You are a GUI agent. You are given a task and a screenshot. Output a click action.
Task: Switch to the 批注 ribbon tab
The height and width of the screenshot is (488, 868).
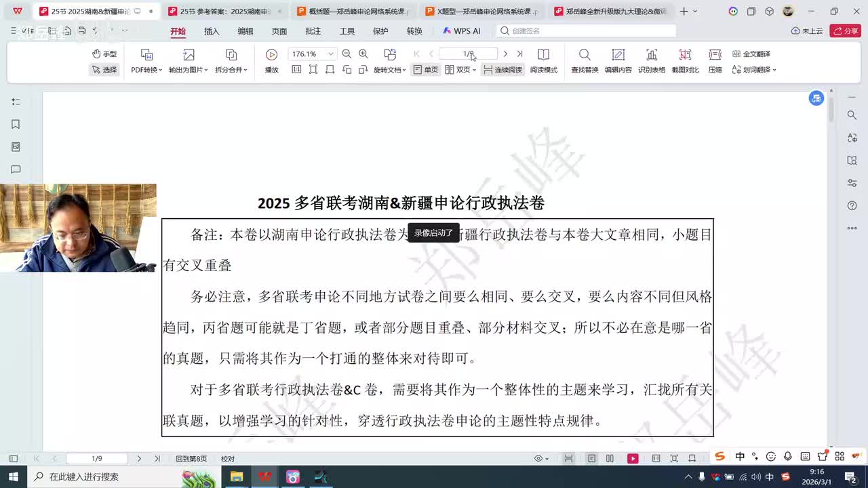(313, 31)
